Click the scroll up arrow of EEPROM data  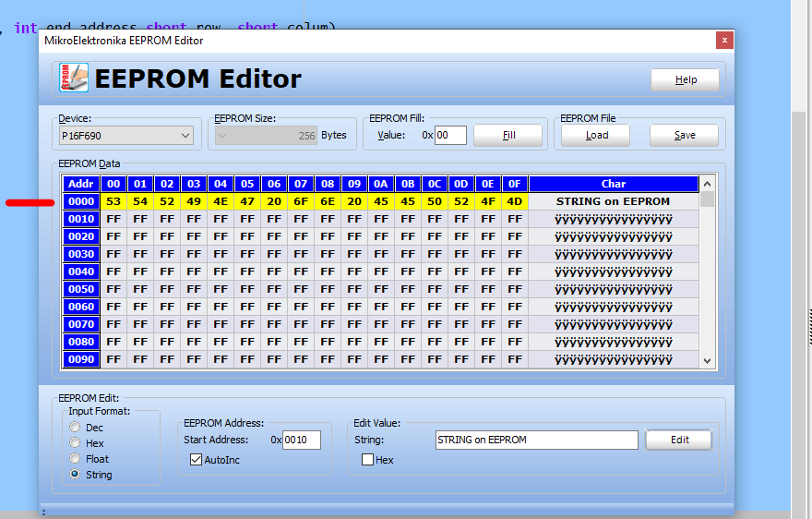coord(708,184)
